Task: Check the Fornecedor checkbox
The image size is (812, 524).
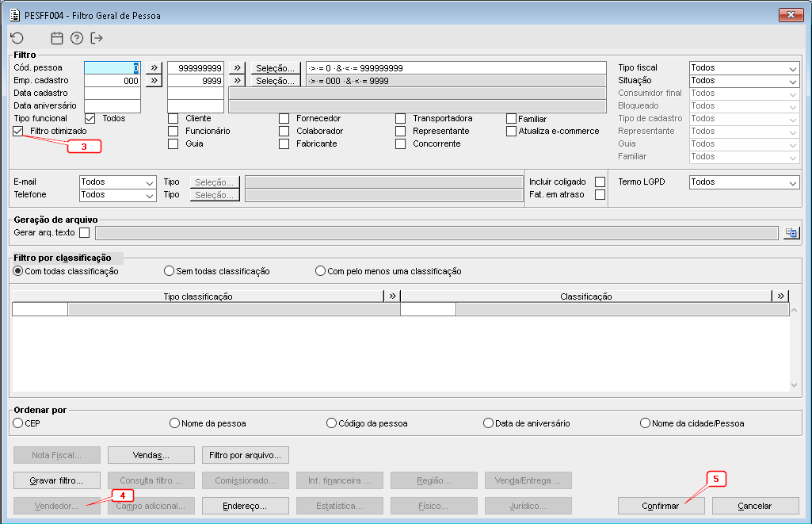Action: point(284,119)
